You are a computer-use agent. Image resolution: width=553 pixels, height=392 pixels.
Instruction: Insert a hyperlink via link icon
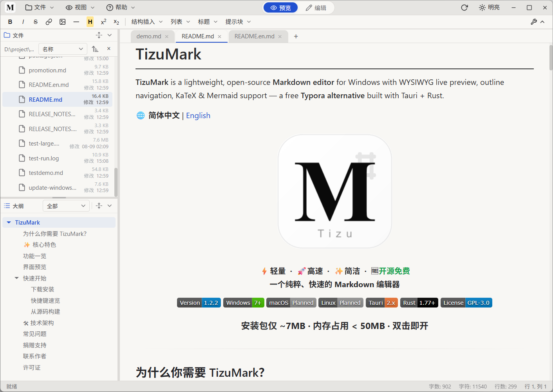49,22
